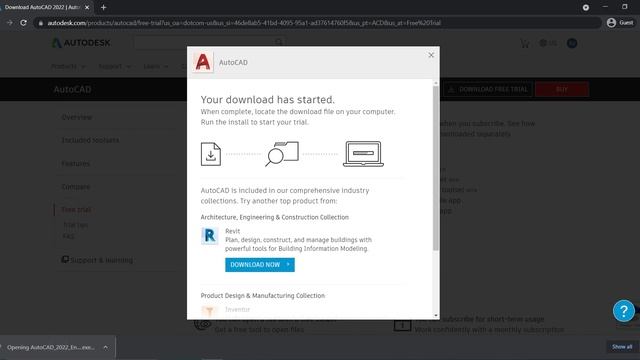Click the Download Free Trial button
This screenshot has width=640, height=360.
pos(488,89)
